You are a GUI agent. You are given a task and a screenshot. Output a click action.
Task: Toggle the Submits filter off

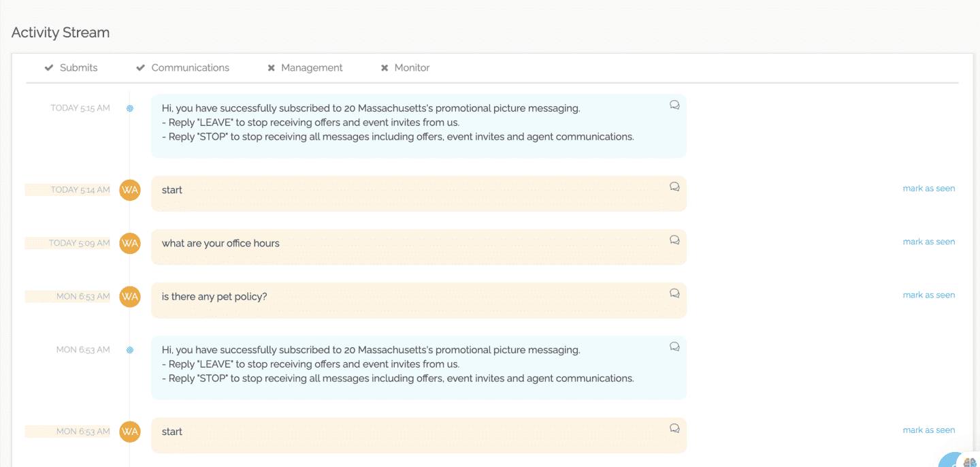click(x=71, y=68)
